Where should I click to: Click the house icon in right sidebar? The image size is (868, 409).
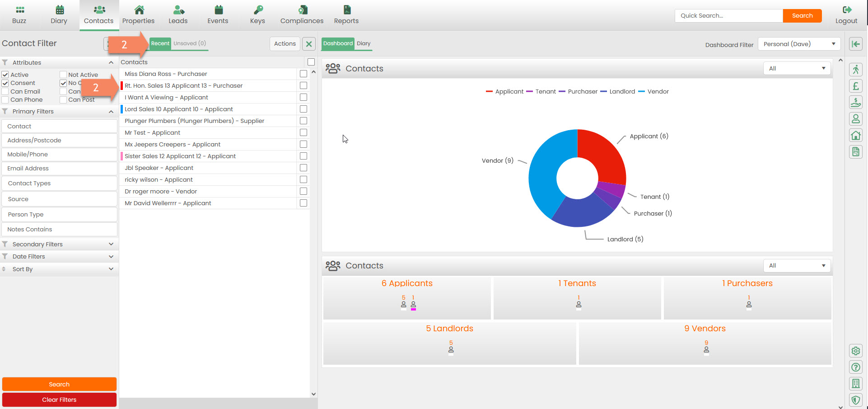(855, 135)
